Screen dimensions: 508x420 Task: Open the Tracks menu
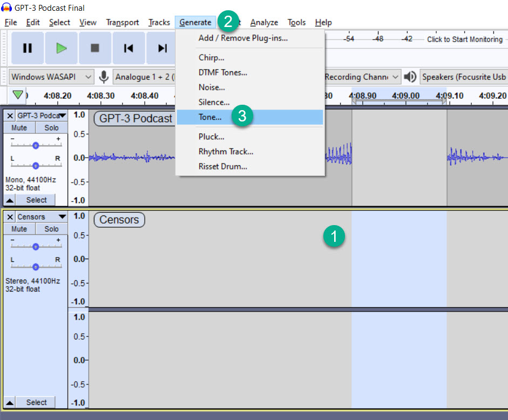click(159, 22)
